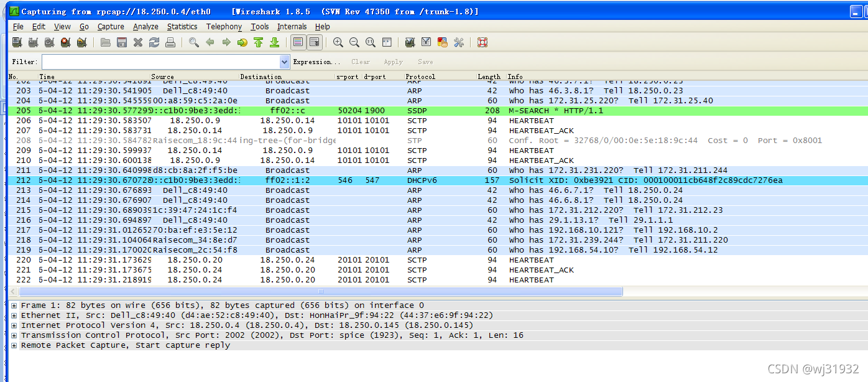Restart the running live capture
The image size is (868, 382).
pos(81,42)
